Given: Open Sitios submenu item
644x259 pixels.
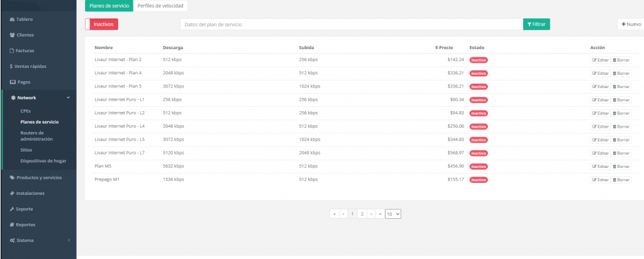Looking at the screenshot, I should point(26,150).
